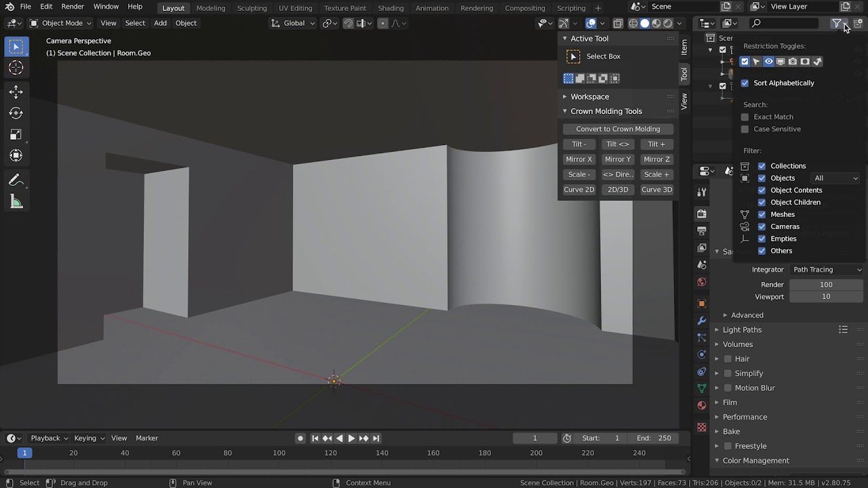Switch to the Shading workspace tab
Image resolution: width=868 pixels, height=488 pixels.
[391, 8]
